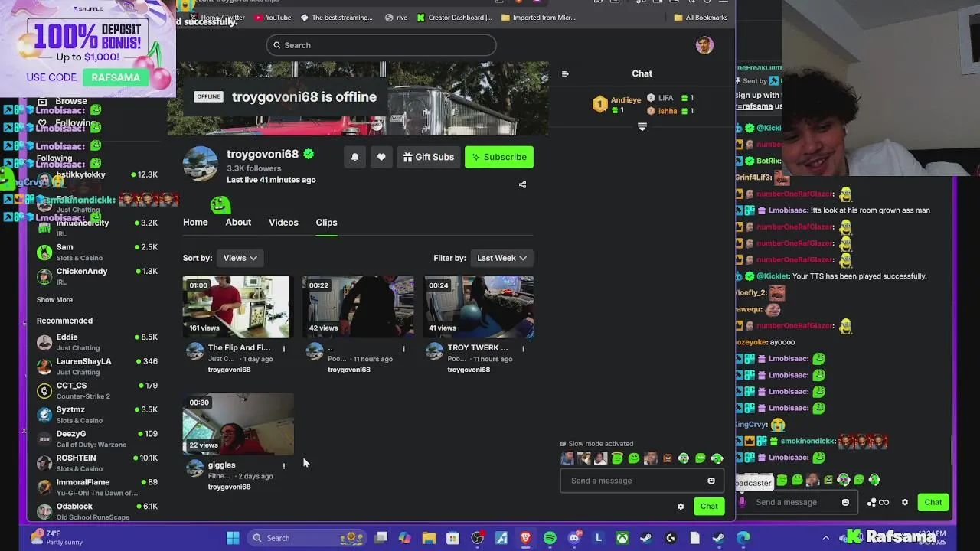Open YouTube bookmark in bookmarks bar
This screenshot has width=980, height=551.
[273, 17]
